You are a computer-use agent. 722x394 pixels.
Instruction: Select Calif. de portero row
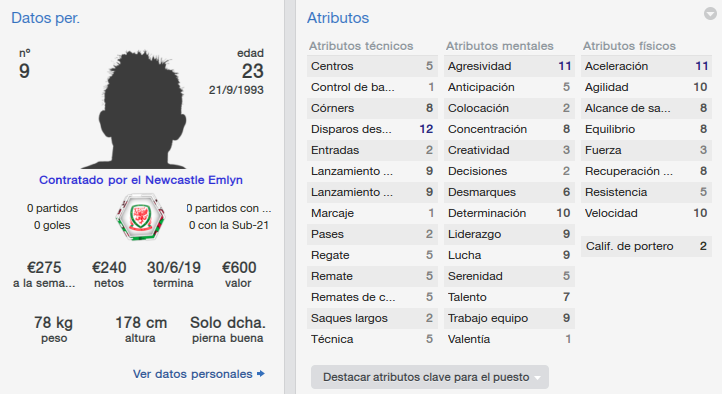tap(646, 246)
